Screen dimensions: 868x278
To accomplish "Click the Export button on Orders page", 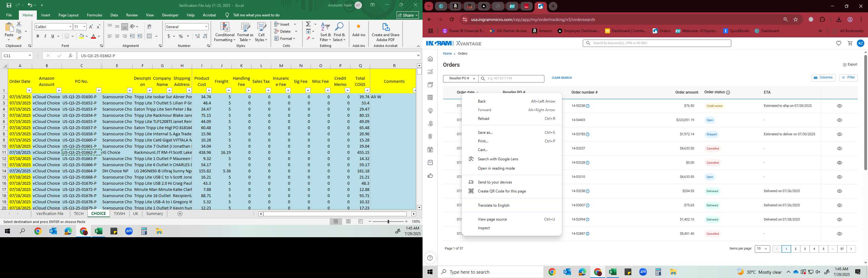I will click(850, 65).
